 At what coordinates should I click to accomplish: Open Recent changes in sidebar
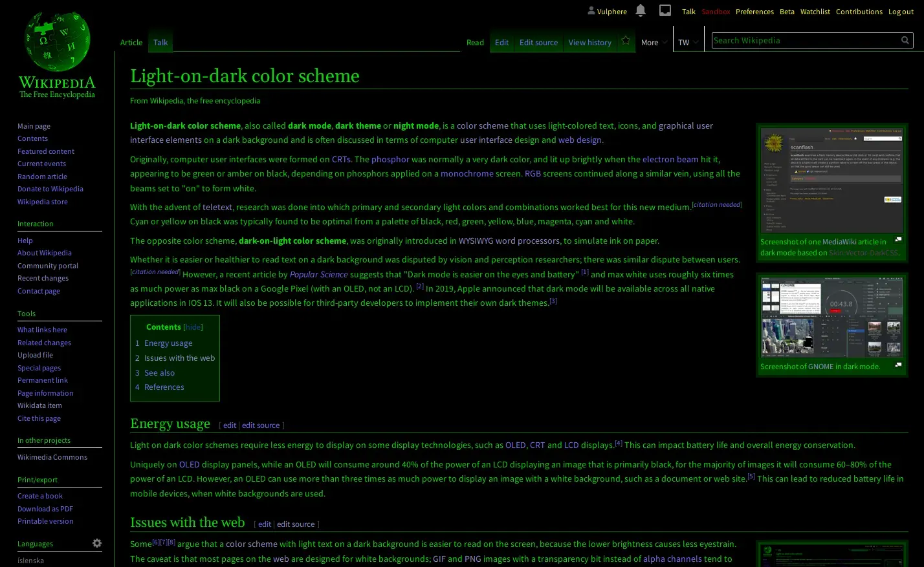click(43, 278)
